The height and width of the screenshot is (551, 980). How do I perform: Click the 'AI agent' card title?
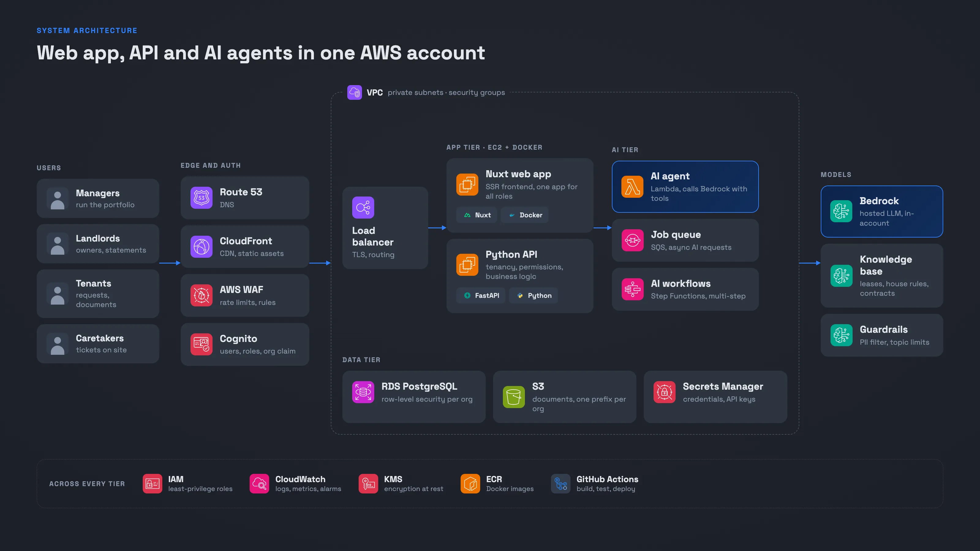point(670,176)
